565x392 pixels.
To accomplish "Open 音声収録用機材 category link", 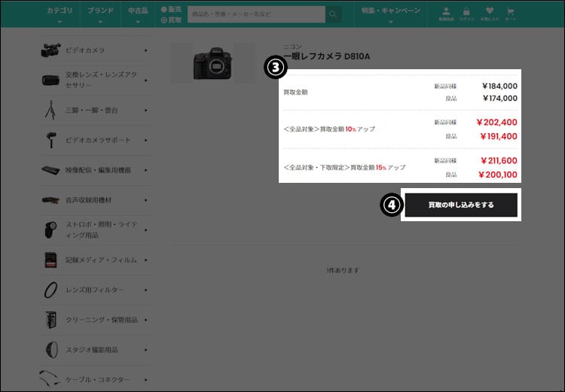I will 88,200.
